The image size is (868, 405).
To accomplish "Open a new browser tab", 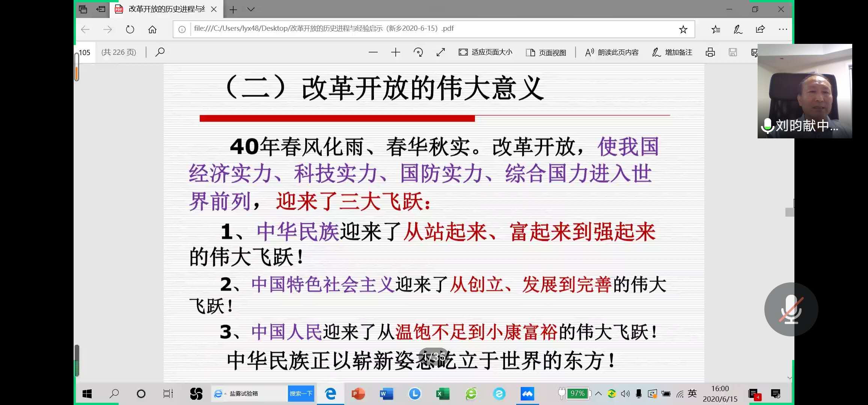I will (x=233, y=9).
